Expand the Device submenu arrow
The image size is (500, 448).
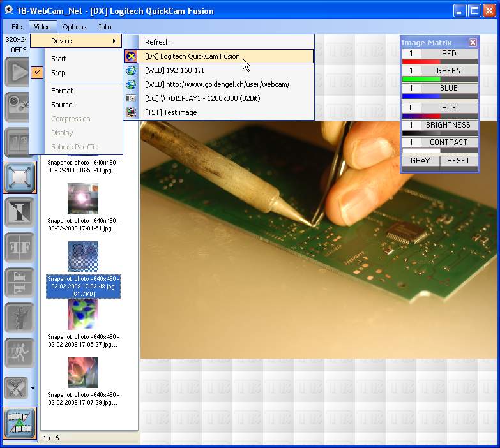(114, 41)
